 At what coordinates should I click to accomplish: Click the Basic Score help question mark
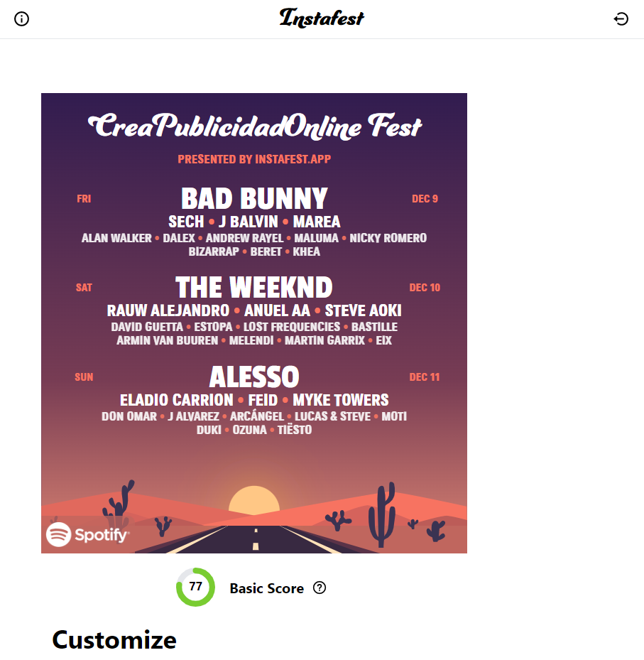coord(320,588)
